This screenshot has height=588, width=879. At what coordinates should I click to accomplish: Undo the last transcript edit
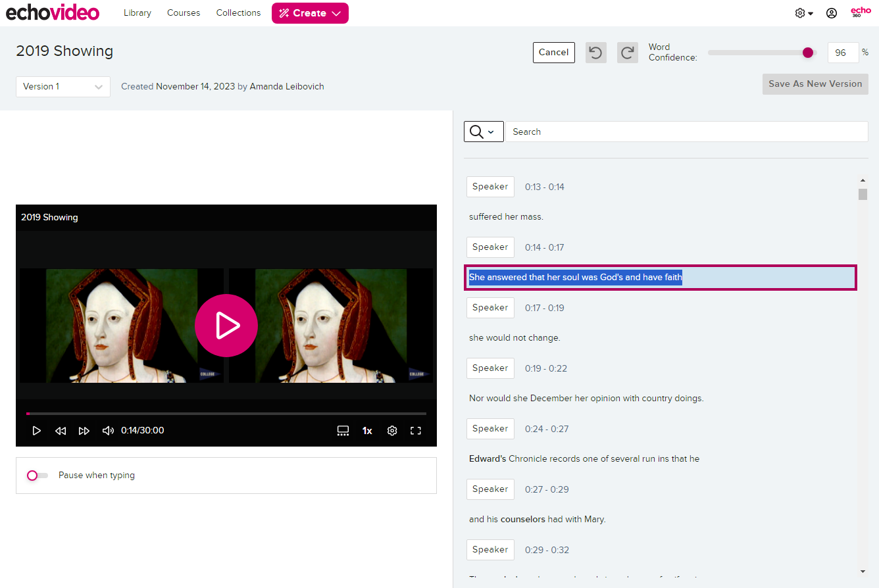(595, 53)
